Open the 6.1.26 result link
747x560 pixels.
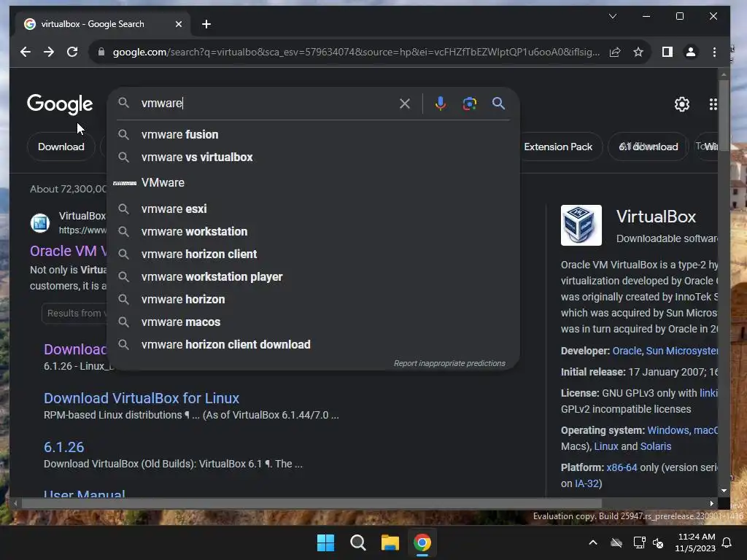click(x=64, y=447)
